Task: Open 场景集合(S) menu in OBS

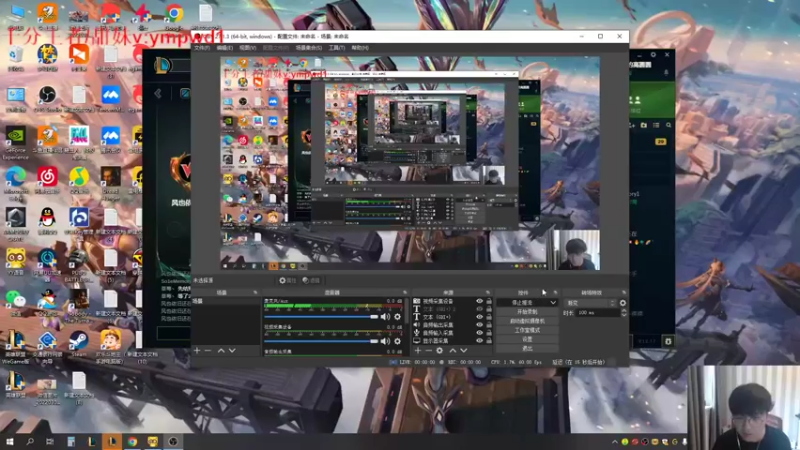Action: tap(309, 48)
